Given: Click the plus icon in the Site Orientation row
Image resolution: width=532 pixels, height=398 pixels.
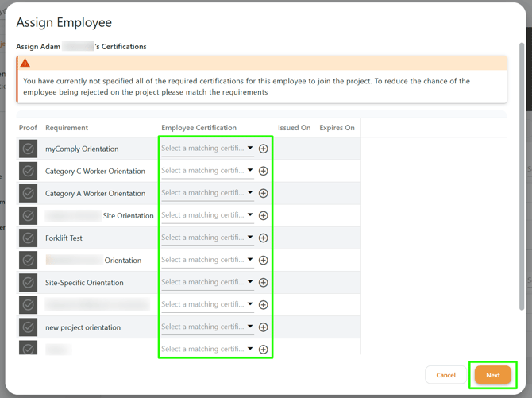Looking at the screenshot, I should coord(264,215).
